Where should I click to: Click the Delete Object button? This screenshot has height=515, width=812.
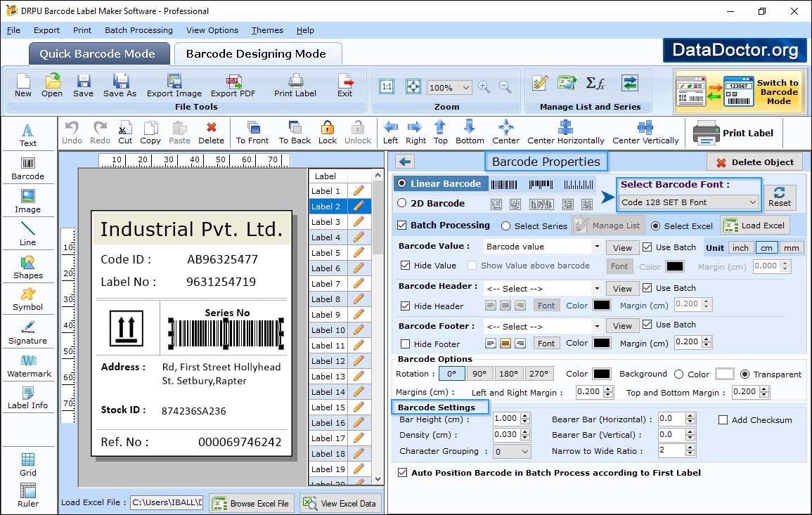tap(754, 162)
